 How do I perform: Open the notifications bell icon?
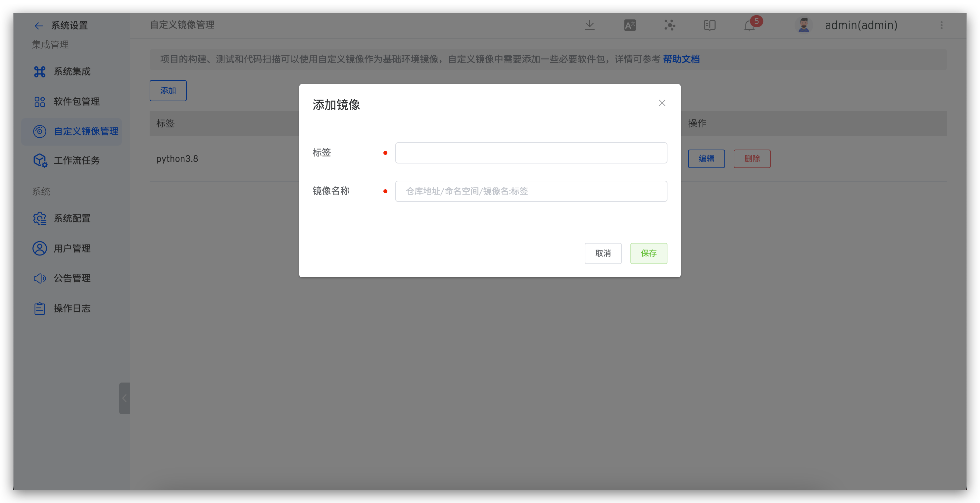[x=749, y=25]
